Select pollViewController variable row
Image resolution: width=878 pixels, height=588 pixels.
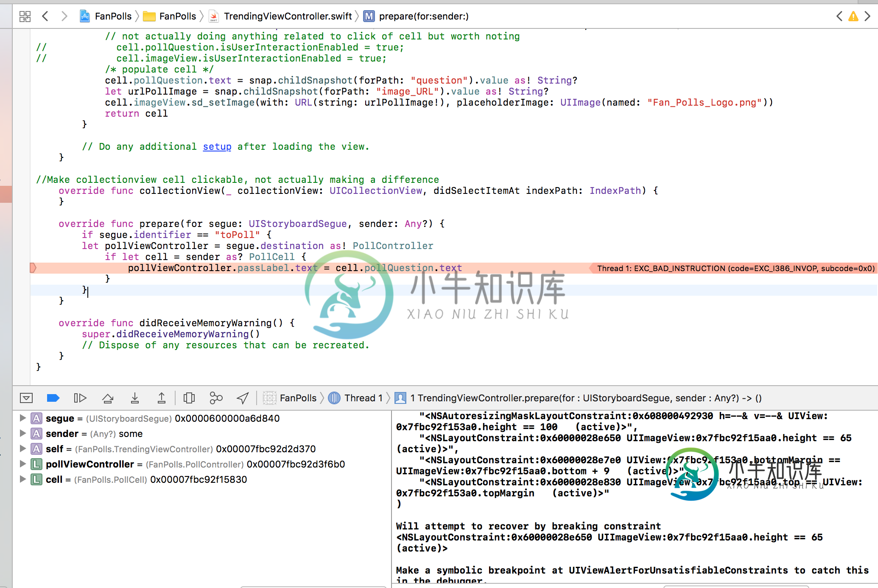(196, 464)
